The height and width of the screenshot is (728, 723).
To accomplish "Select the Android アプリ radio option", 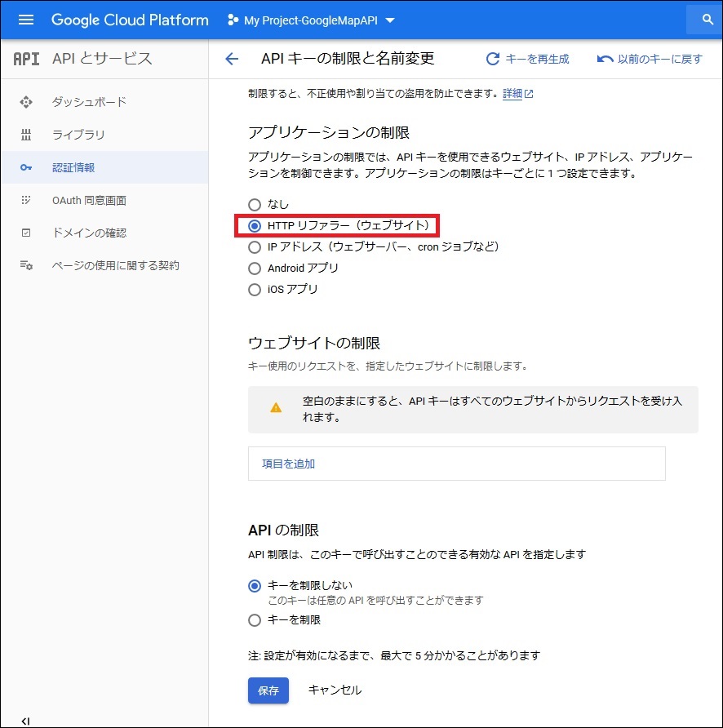I will (255, 269).
